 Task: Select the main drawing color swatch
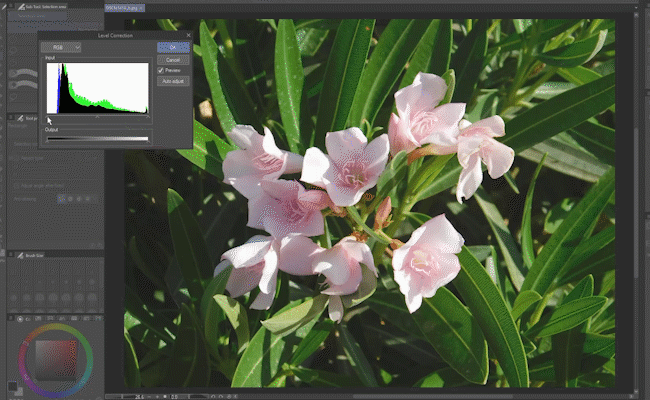click(x=12, y=386)
